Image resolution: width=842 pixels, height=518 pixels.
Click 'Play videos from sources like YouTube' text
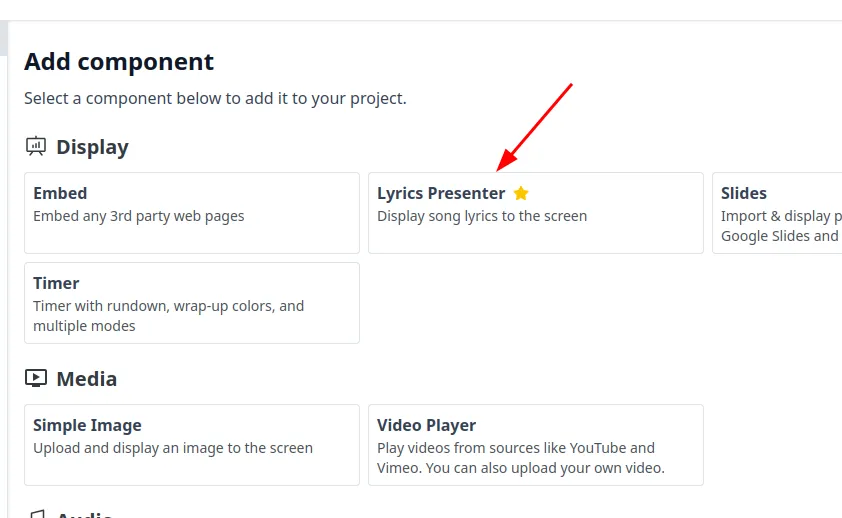(521, 458)
